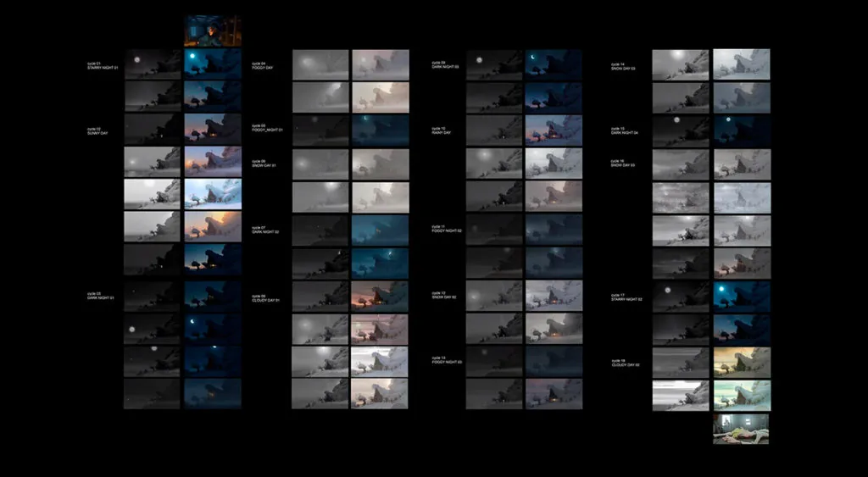This screenshot has width=868, height=477.
Task: Click the 'cycle 04 FOGGY DAY' label
Action: (x=262, y=65)
